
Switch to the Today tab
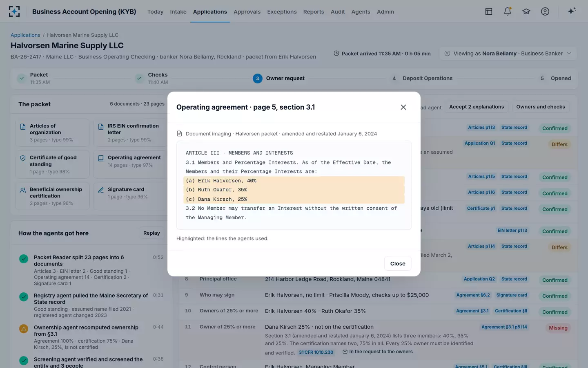pyautogui.click(x=155, y=12)
